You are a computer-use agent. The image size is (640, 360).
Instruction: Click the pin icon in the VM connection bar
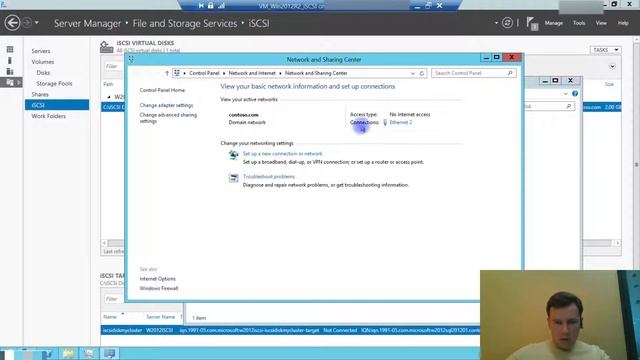tap(201, 6)
